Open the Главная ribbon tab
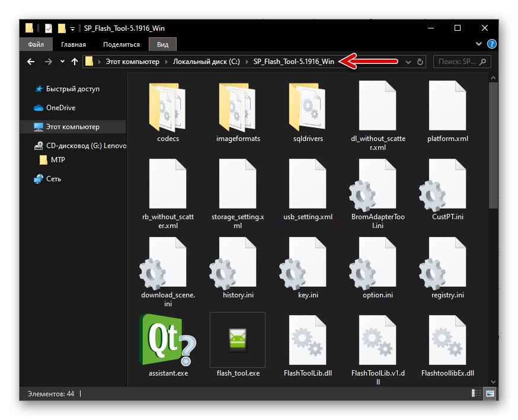Viewport: 518px width, 420px height. click(x=73, y=44)
